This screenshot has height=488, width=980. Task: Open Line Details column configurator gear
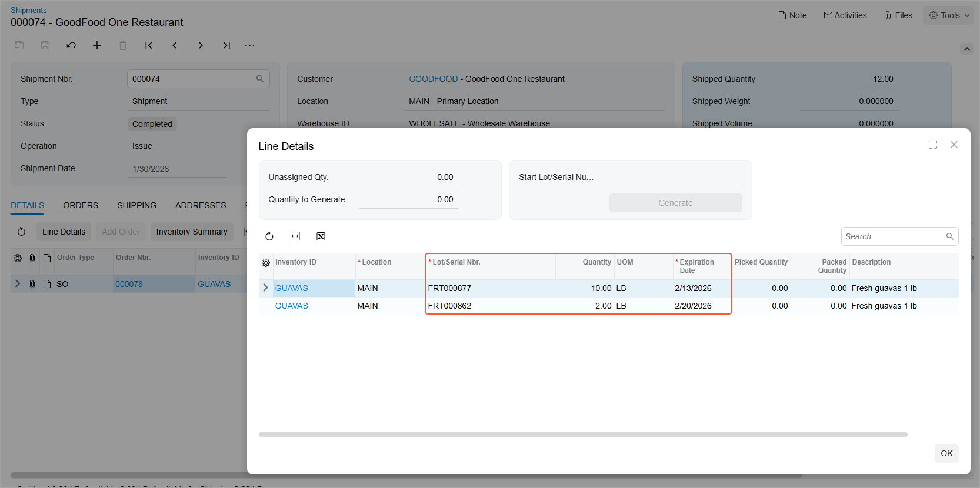[266, 263]
